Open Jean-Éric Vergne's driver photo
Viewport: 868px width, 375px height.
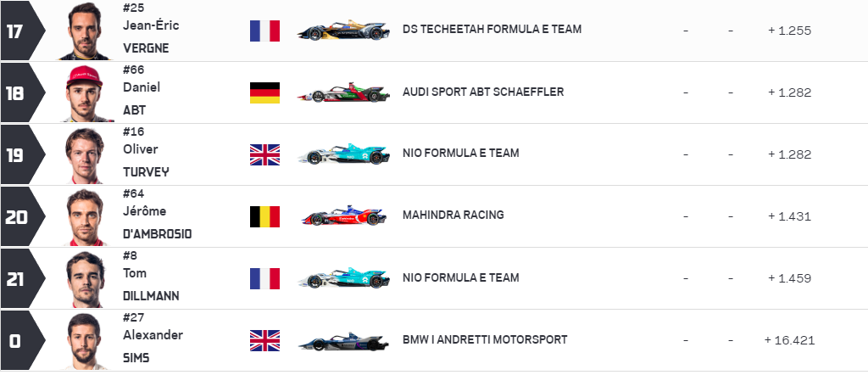pos(89,31)
